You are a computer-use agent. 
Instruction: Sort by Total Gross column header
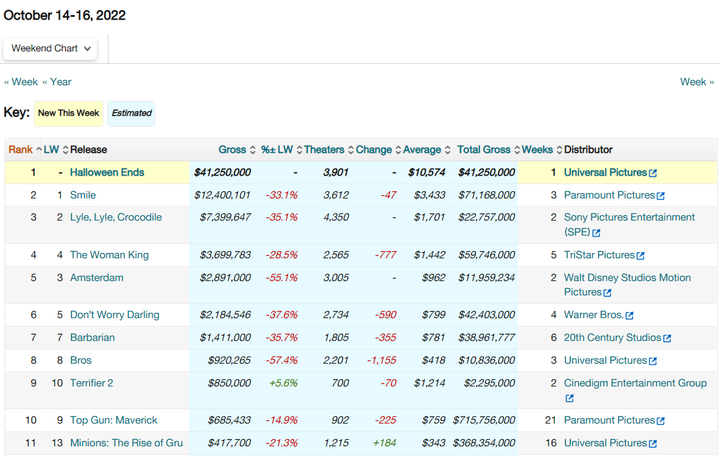pyautogui.click(x=483, y=150)
